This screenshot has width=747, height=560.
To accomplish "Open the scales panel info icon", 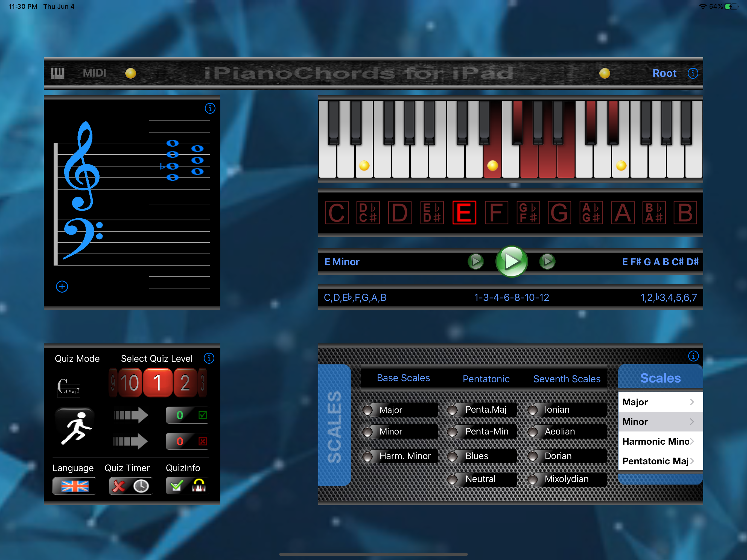I will pos(693,356).
